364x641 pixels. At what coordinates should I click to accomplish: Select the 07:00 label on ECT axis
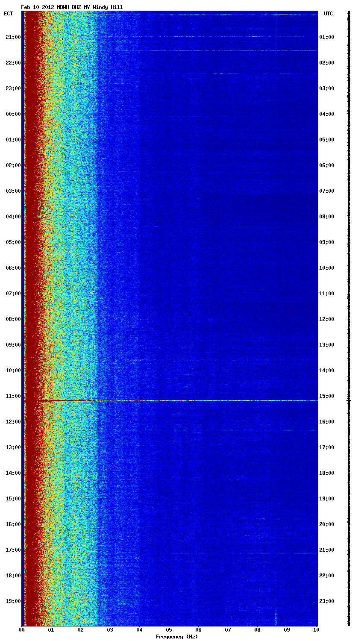coord(13,294)
